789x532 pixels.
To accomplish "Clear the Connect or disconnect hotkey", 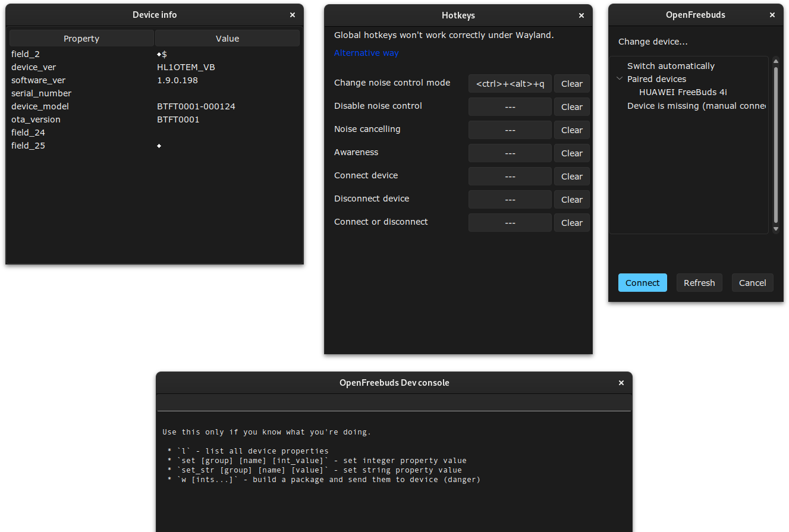I will [x=572, y=223].
